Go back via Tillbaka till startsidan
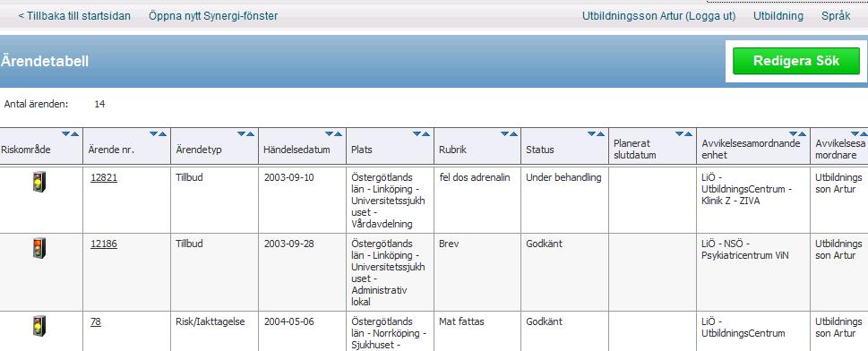This screenshot has height=351, width=868. (x=74, y=16)
